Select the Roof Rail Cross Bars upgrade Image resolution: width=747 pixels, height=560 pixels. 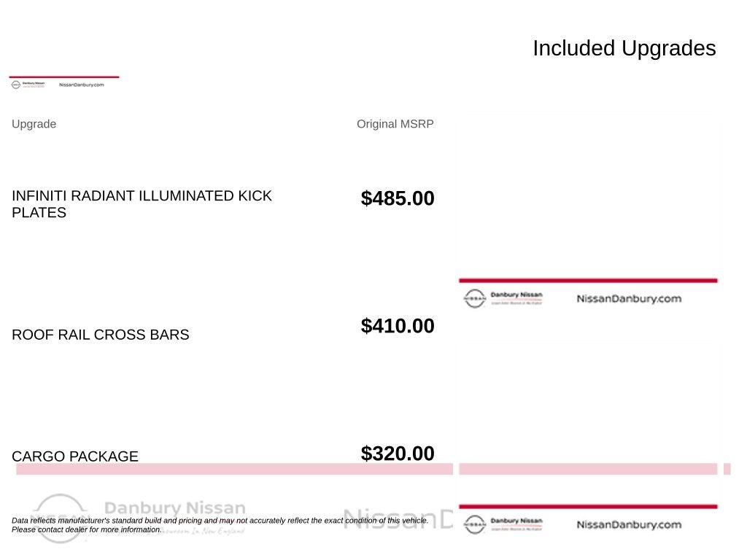(x=101, y=334)
